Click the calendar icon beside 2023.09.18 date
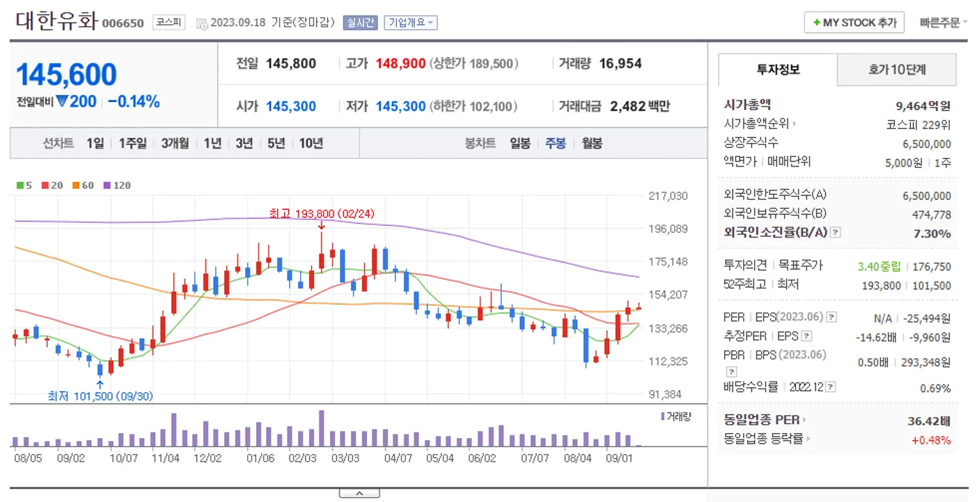This screenshot has height=502, width=980. point(202,24)
